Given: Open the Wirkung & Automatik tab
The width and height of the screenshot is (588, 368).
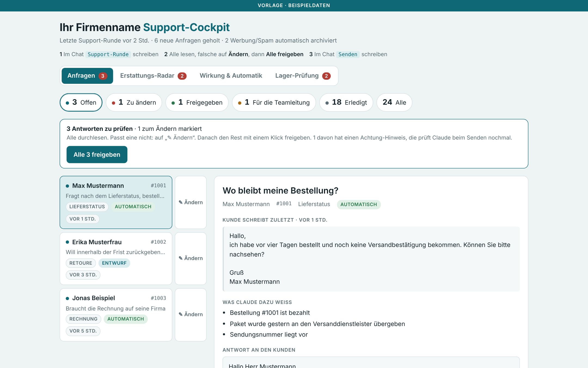Looking at the screenshot, I should pos(231,76).
